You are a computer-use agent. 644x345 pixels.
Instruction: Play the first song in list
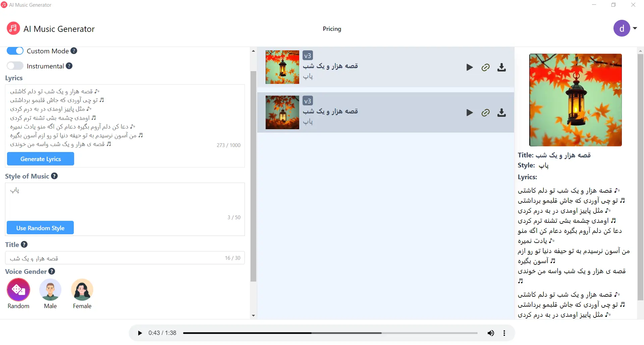(x=470, y=67)
